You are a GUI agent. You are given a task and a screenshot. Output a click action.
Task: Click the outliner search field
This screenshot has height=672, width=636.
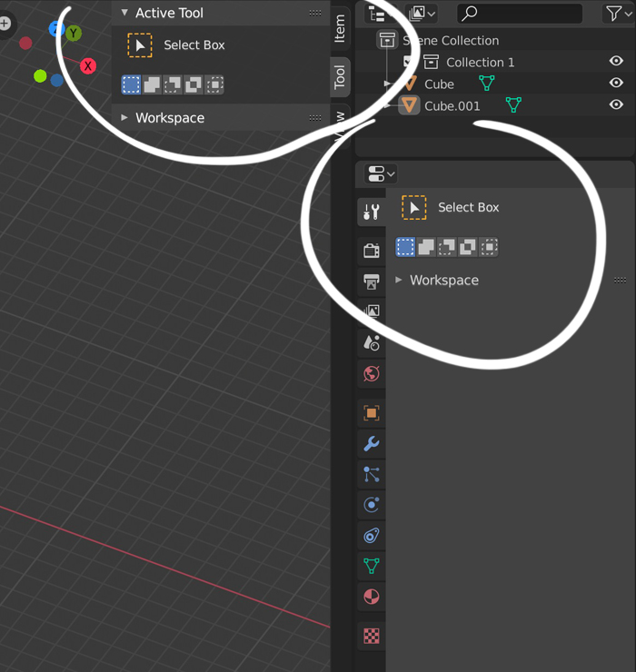point(520,14)
